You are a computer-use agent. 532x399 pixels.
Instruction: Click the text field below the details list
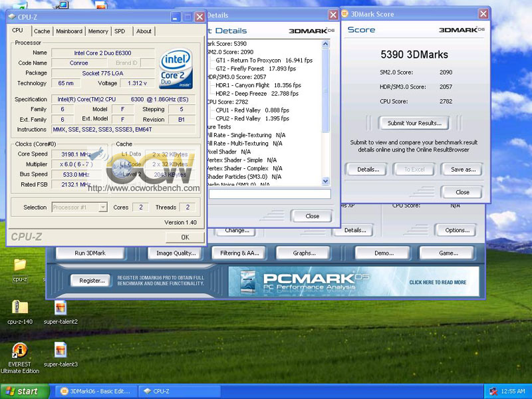269,194
